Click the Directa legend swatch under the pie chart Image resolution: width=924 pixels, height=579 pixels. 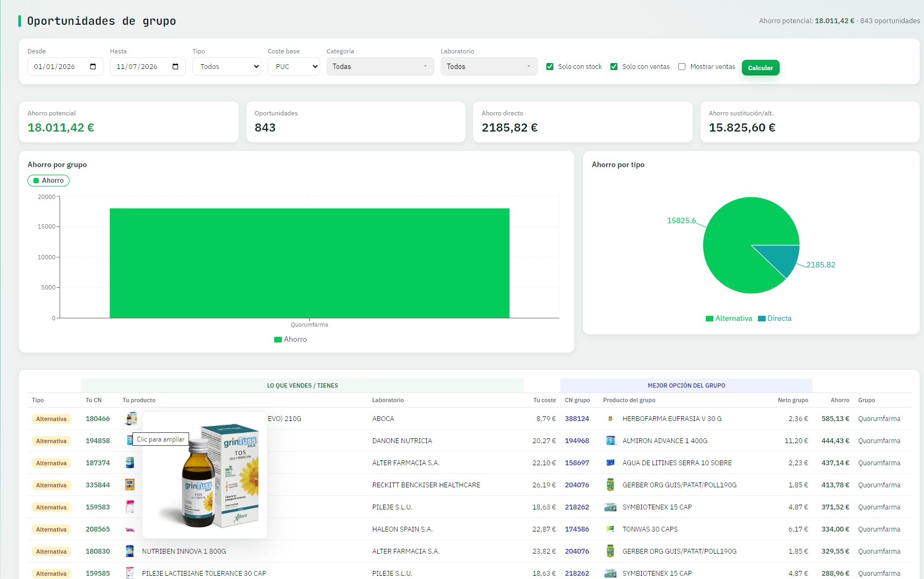click(762, 319)
